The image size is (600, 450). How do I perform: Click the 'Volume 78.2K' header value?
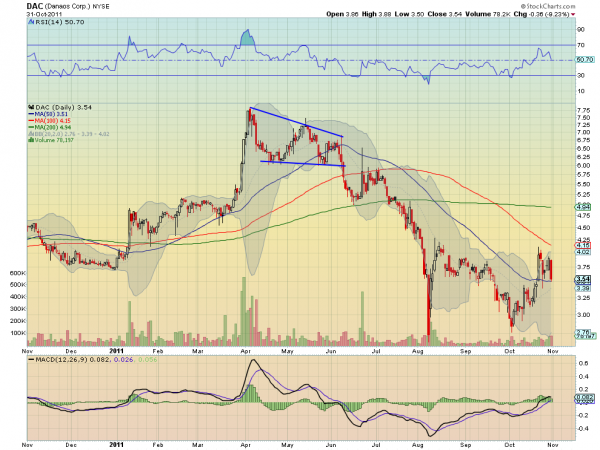[488, 14]
